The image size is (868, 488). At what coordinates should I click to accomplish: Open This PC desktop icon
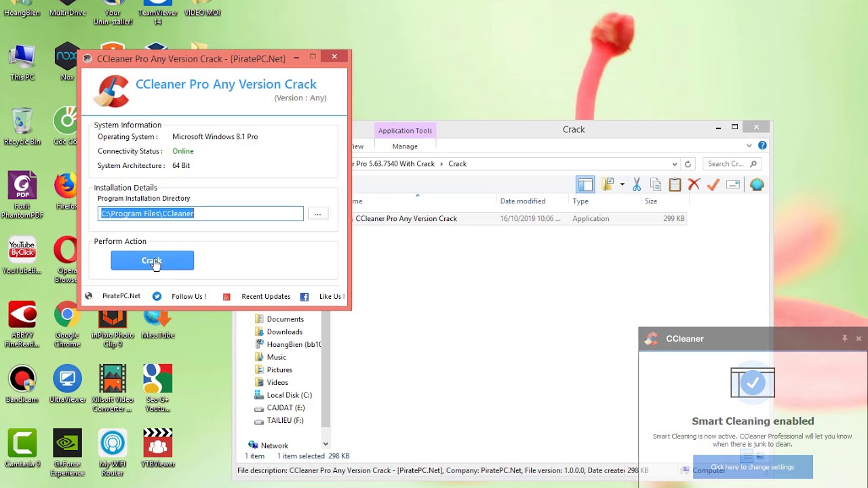pos(22,62)
